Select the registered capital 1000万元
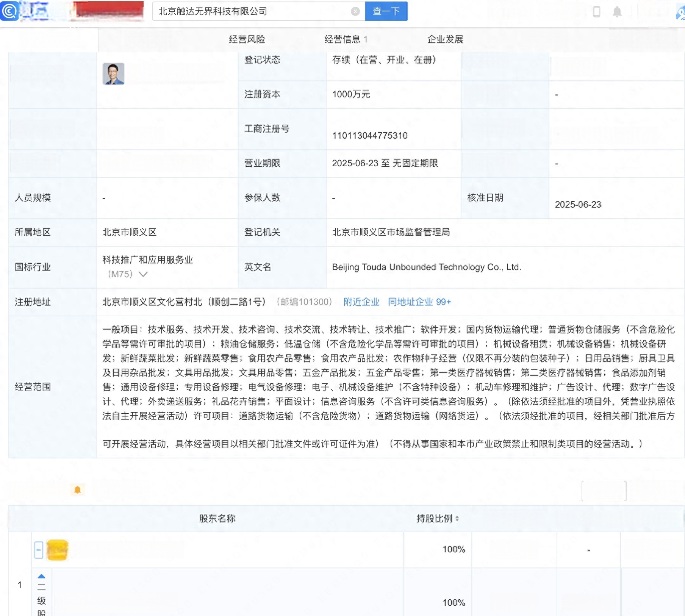The height and width of the screenshot is (616, 685). 351,94
